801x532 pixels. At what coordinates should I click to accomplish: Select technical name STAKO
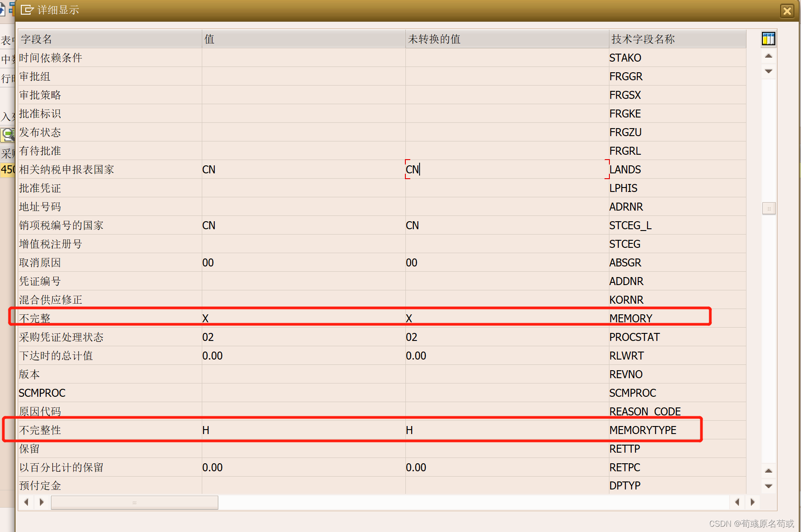click(x=625, y=58)
